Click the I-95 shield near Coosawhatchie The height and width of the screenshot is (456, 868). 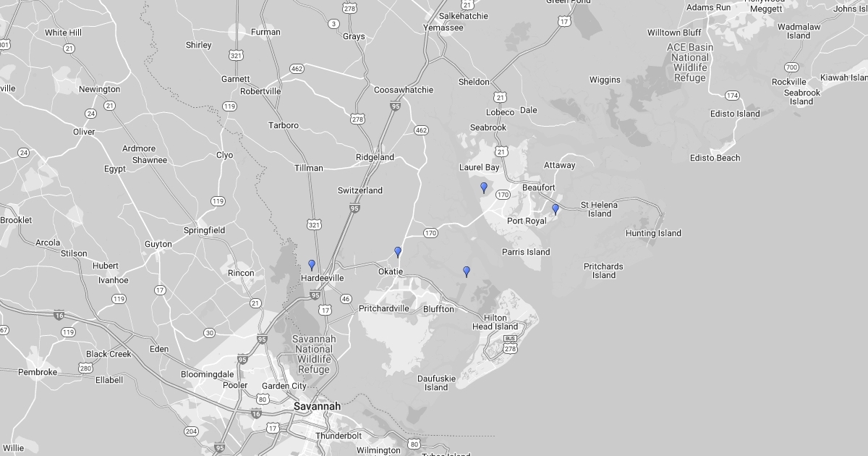coord(395,106)
